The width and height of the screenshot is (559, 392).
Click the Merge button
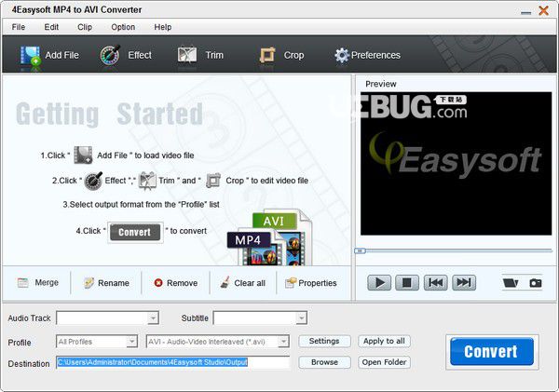(x=38, y=283)
